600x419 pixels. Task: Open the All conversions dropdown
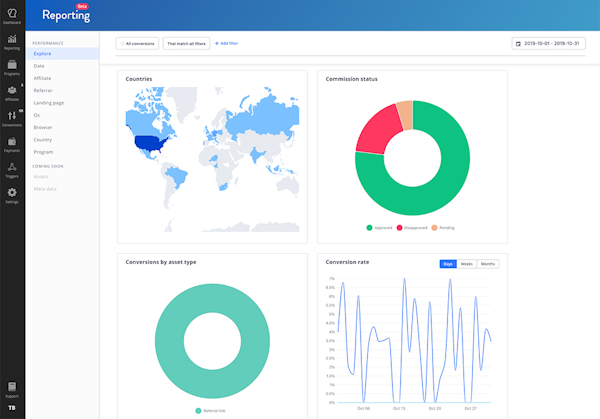(138, 44)
